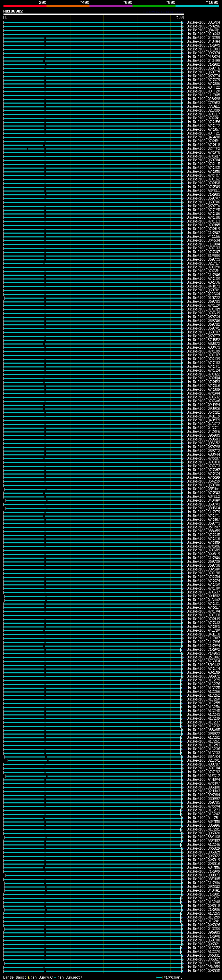The image size is (222, 980).
Task: Select label UniRef100_Q3MSC4
Action: [x=203, y=508]
